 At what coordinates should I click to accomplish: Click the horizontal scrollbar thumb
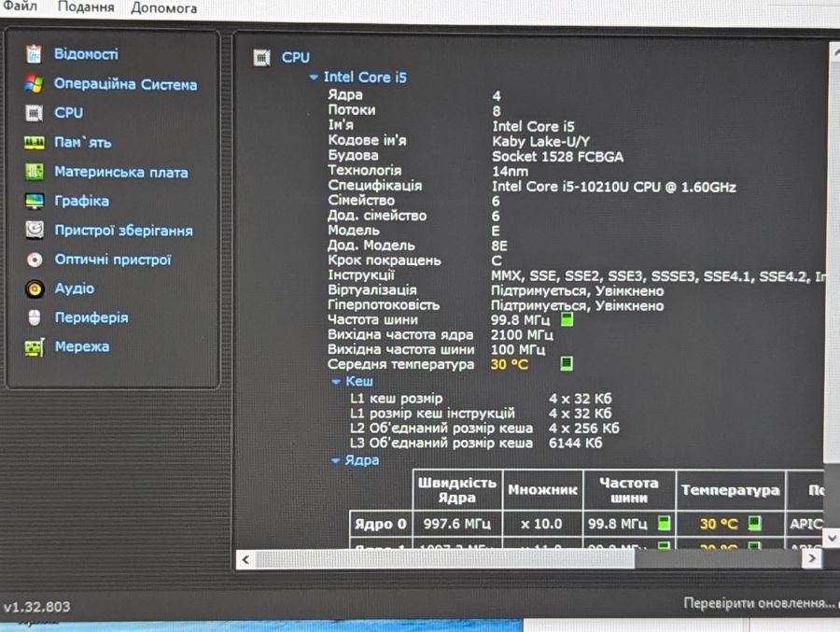[x=444, y=559]
